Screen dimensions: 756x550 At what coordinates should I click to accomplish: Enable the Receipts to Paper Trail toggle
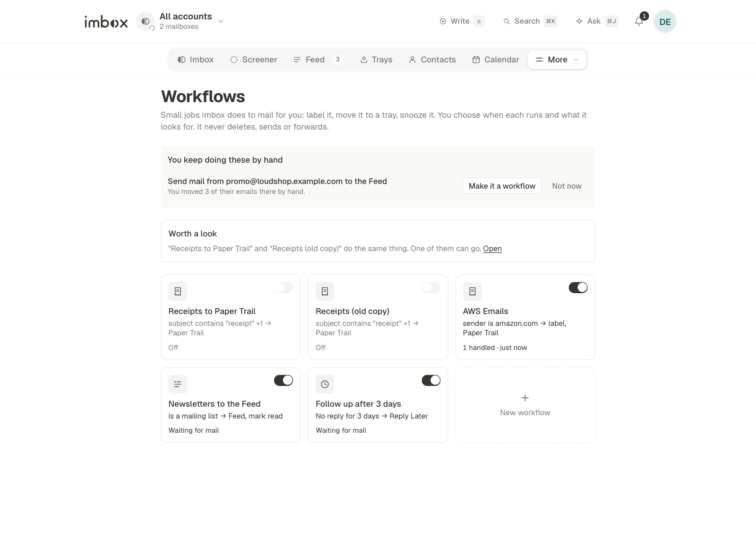pos(283,288)
